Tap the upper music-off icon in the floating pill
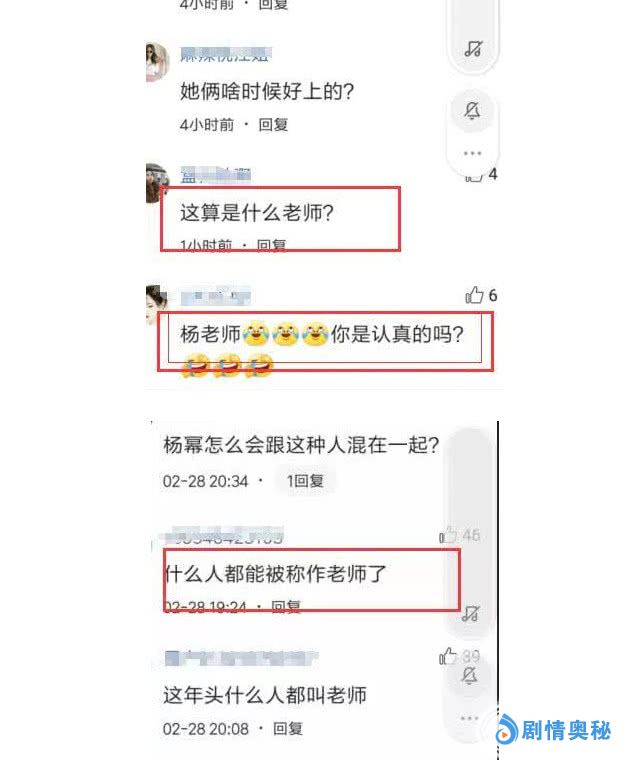 tap(473, 48)
